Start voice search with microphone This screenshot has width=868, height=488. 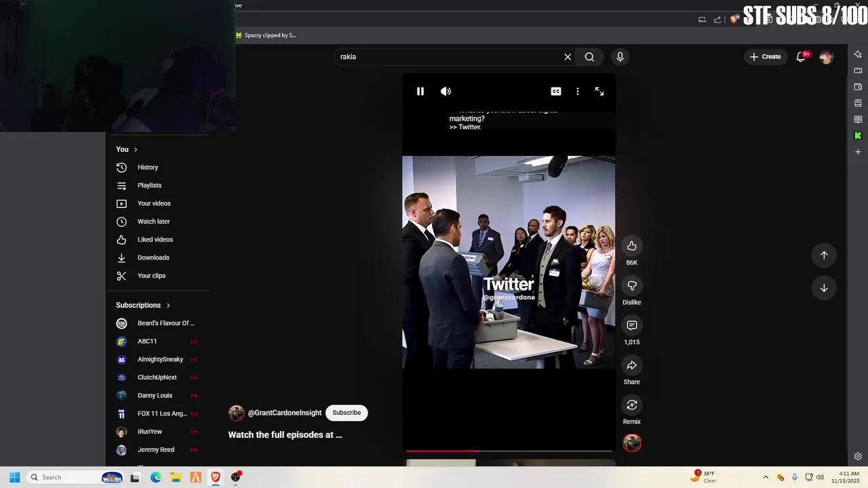[620, 57]
